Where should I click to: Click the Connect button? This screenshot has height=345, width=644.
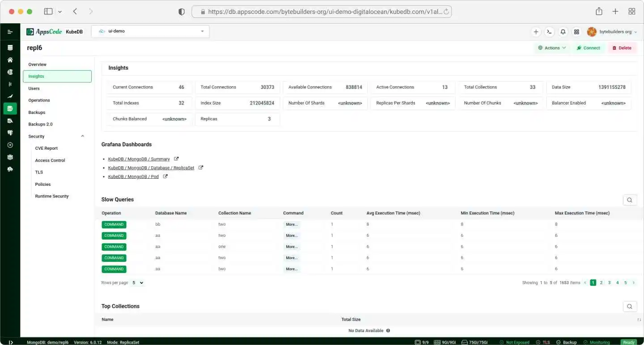[x=588, y=48]
